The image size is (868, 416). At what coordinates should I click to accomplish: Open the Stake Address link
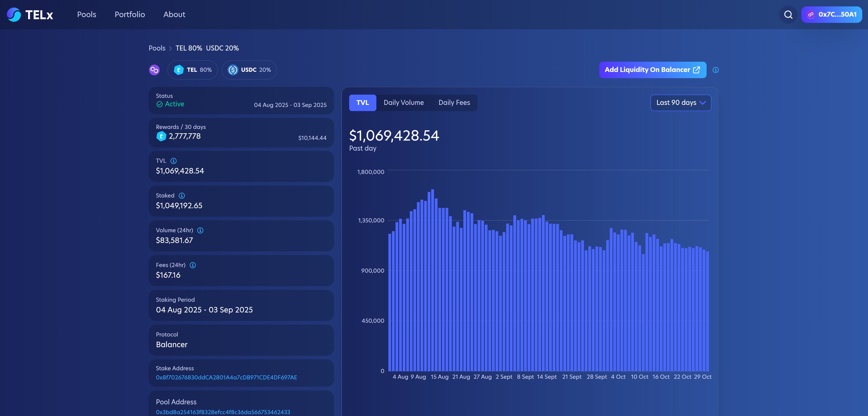click(226, 377)
